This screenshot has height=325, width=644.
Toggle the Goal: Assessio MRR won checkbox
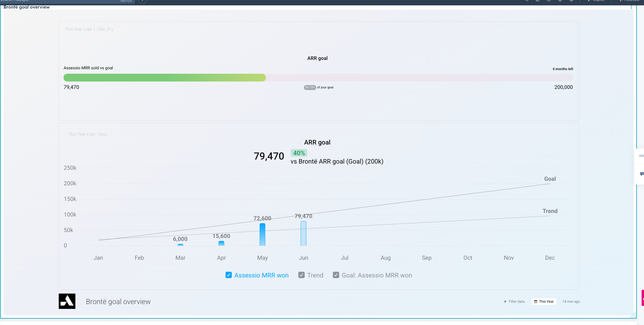click(336, 275)
